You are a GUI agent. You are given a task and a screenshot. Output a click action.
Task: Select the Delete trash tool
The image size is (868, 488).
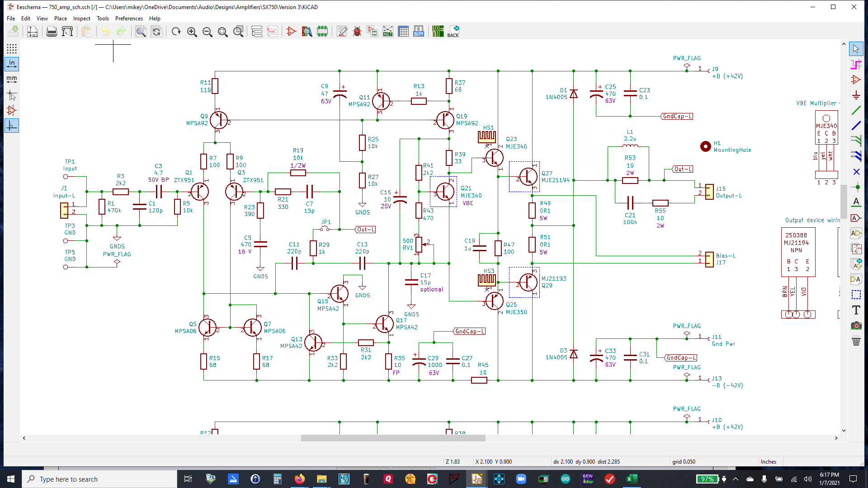[856, 341]
